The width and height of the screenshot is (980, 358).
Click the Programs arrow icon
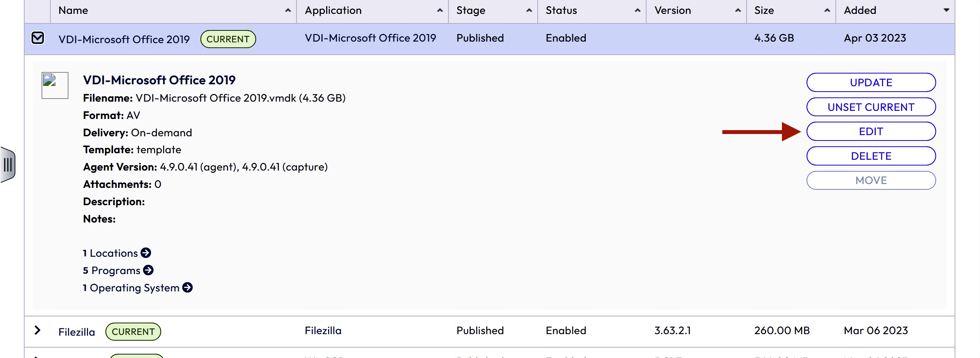tap(148, 270)
